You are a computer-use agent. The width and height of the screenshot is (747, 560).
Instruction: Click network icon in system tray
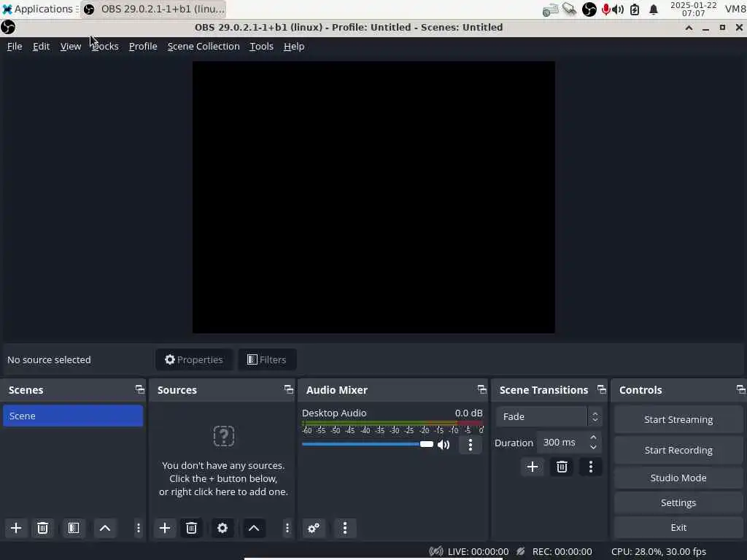tap(550, 9)
